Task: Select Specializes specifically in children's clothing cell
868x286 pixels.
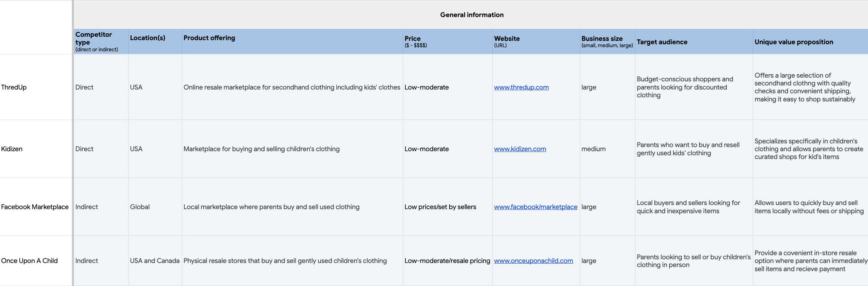Action: [810, 149]
